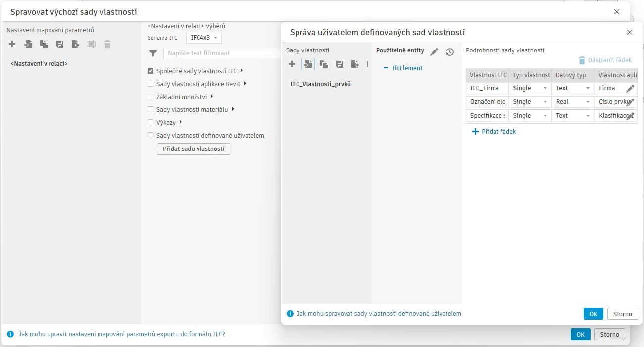Expand the Základní množství arrow
The image size is (644, 347).
pyautogui.click(x=212, y=97)
